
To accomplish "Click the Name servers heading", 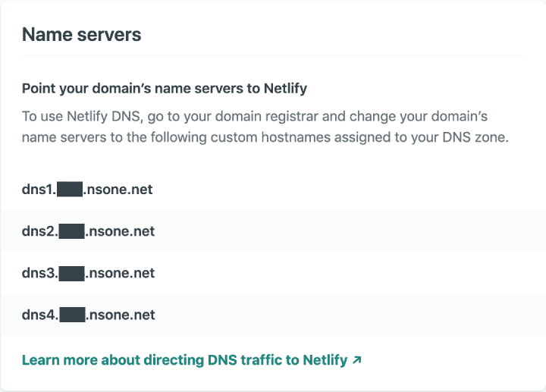I will click(x=81, y=34).
